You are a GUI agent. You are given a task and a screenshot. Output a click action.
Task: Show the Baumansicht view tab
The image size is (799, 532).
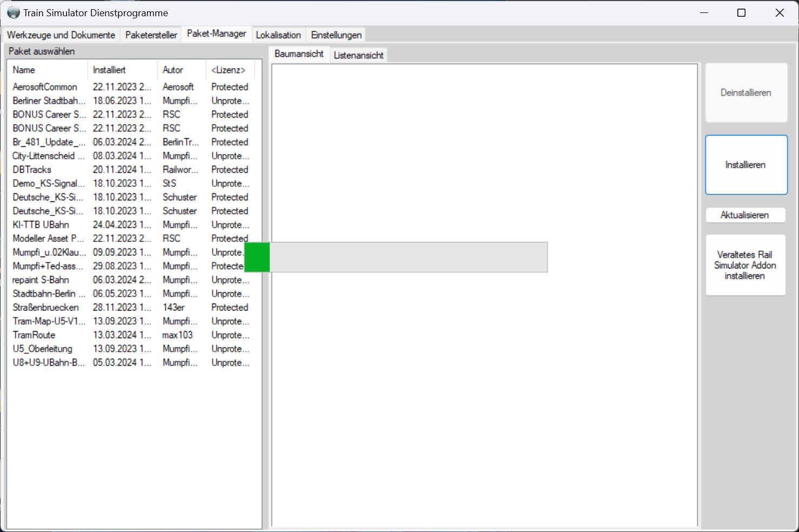tap(299, 53)
